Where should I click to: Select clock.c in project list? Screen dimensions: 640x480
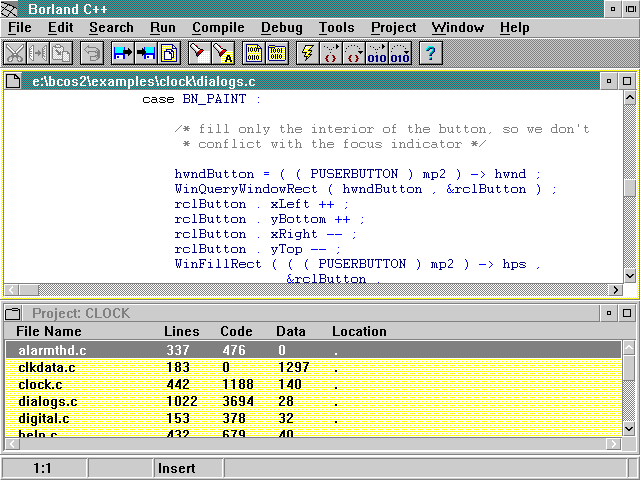coord(313,384)
